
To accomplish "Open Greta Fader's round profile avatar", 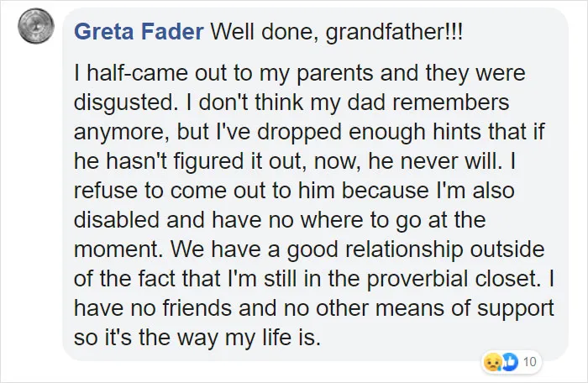I will (x=36, y=26).
